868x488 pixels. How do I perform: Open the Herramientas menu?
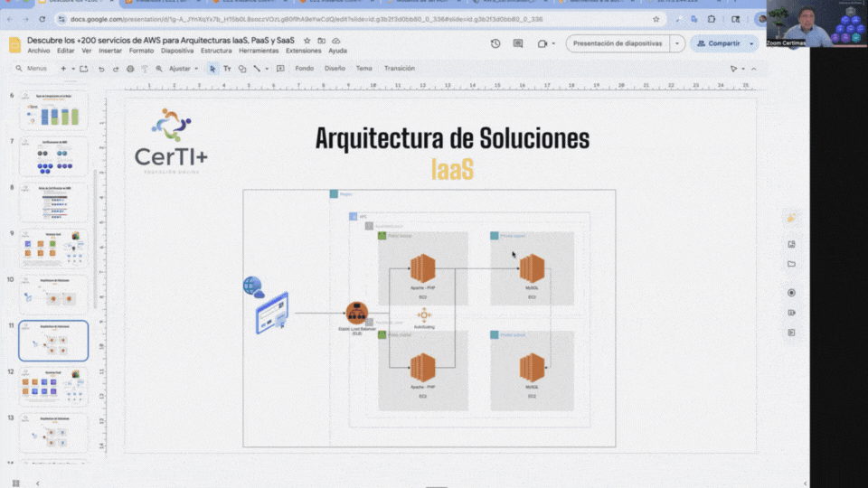tap(259, 51)
